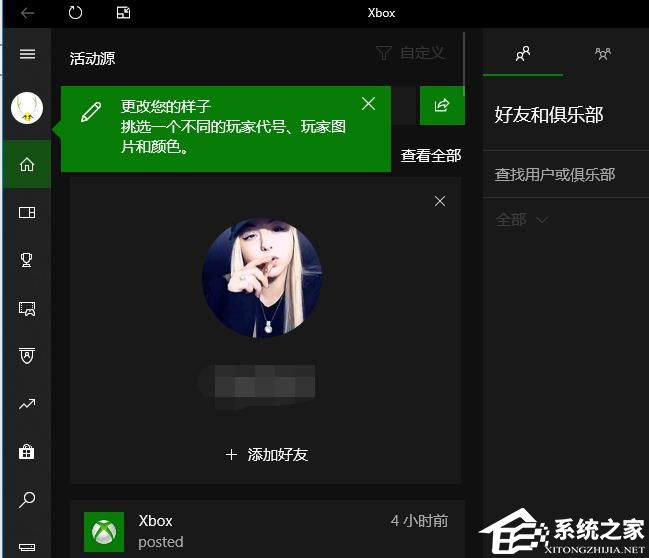The height and width of the screenshot is (558, 649).
Task: Open the Store bag icon
Action: tap(27, 452)
